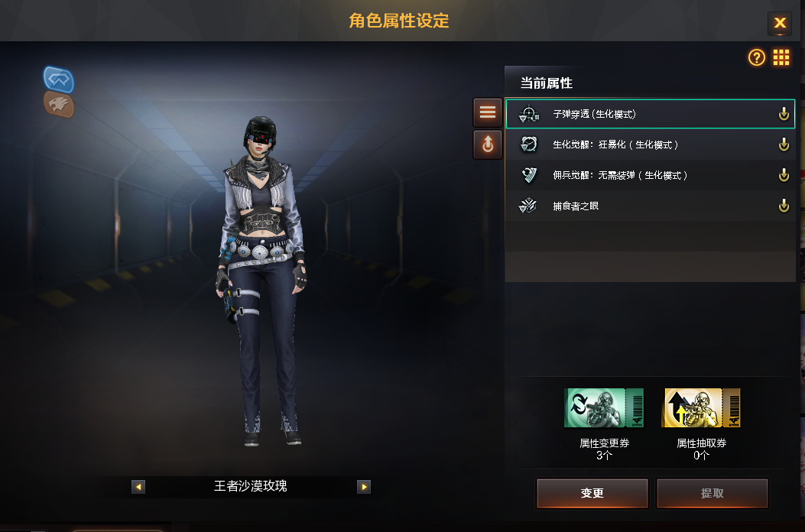Open the orange question mark help icon
Image resolution: width=805 pixels, height=532 pixels.
click(756, 57)
